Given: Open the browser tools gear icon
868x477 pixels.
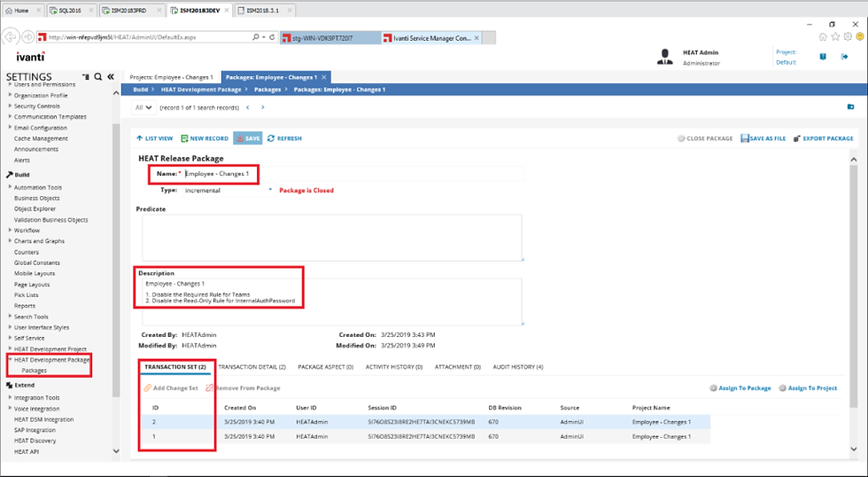Looking at the screenshot, I should pyautogui.click(x=848, y=36).
